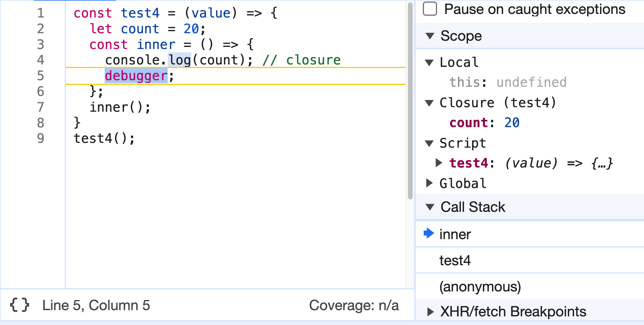Expand the test4 function entry
644x325 pixels.
click(x=439, y=163)
